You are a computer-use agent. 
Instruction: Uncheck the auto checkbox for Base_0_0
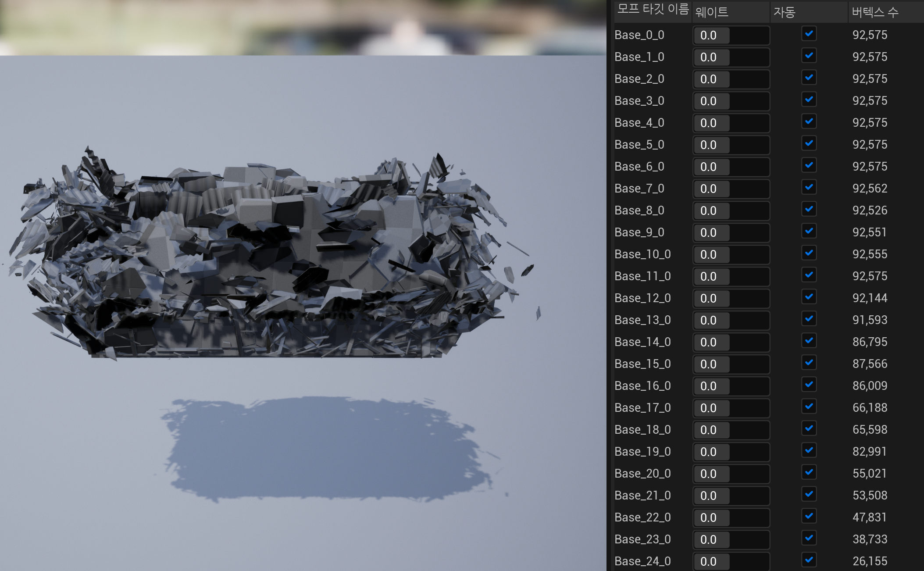[x=809, y=34]
